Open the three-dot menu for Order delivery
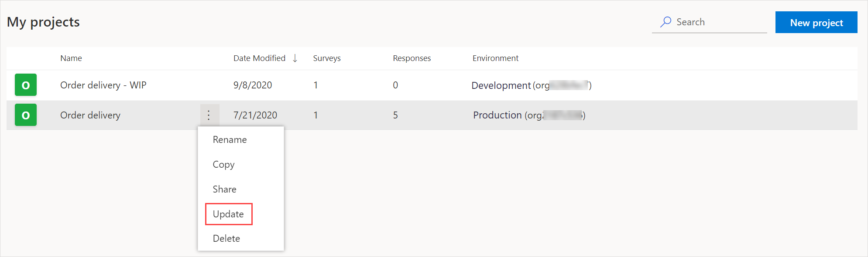Viewport: 868px width, 257px height. click(x=209, y=115)
